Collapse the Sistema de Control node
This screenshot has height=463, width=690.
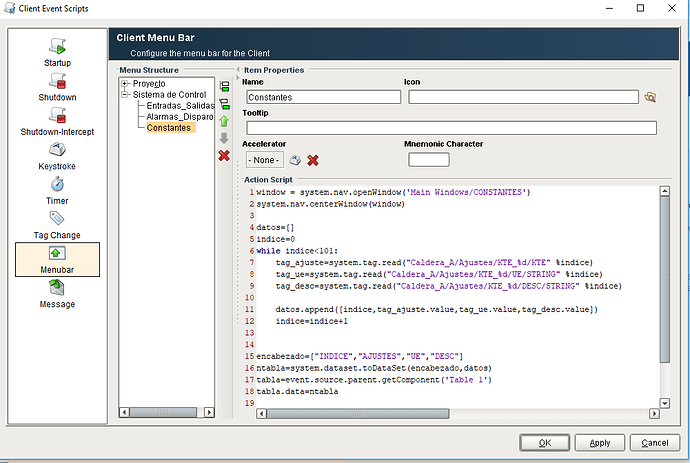click(125, 95)
